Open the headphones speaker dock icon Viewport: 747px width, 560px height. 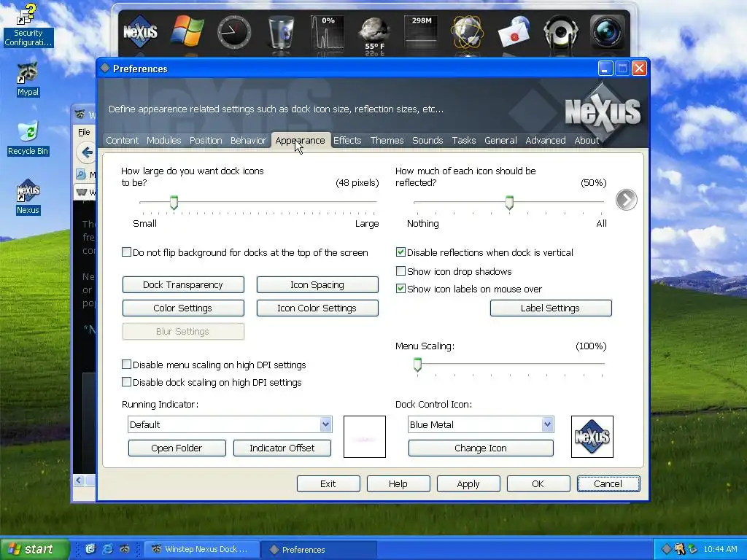(x=561, y=32)
